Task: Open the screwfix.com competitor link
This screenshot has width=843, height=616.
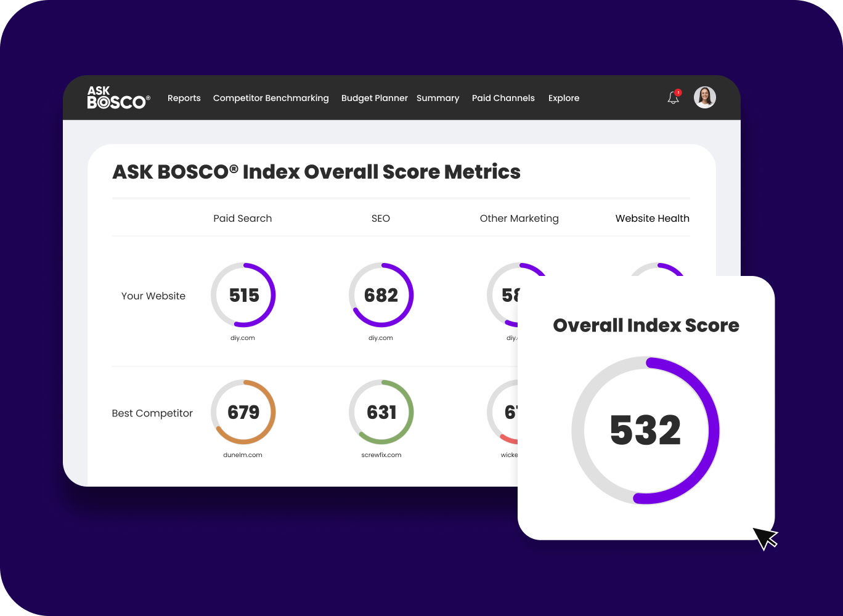Action: (x=381, y=455)
